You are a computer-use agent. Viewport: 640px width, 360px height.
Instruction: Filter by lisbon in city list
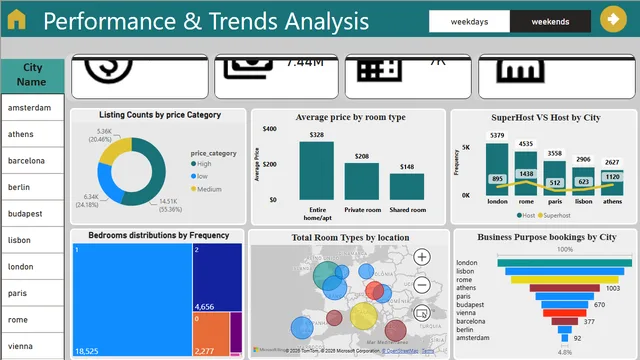coord(33,240)
